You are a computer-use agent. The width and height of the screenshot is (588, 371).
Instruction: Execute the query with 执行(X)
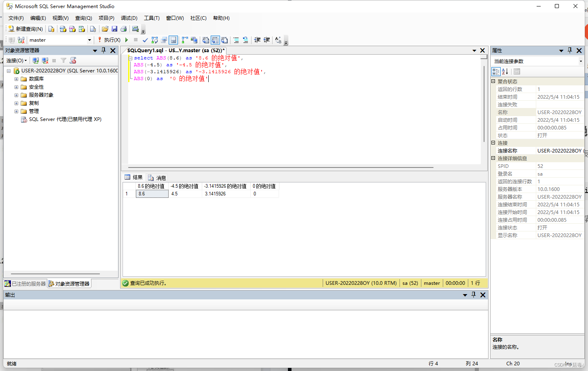(109, 40)
